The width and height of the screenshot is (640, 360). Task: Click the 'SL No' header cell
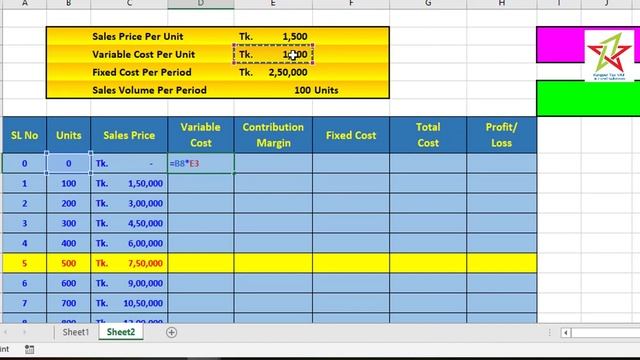click(24, 135)
